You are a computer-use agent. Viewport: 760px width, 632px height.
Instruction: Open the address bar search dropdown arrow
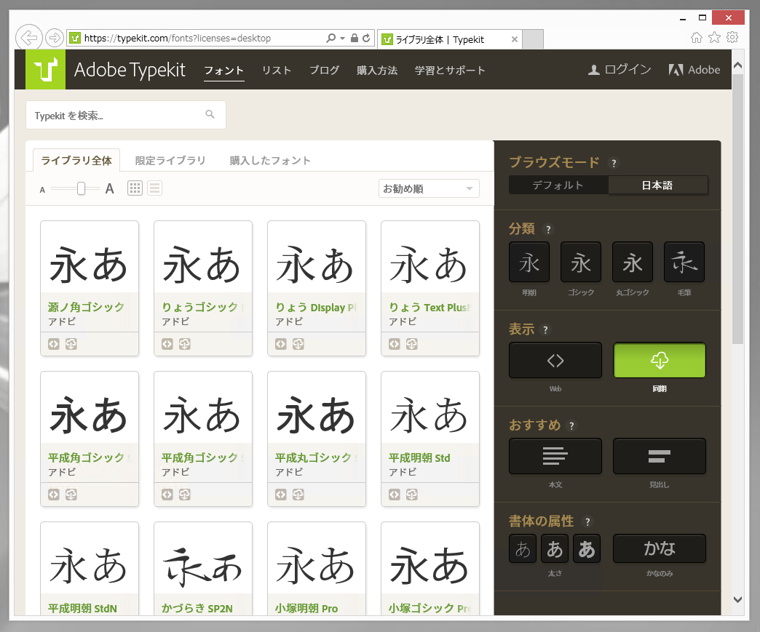tap(342, 38)
